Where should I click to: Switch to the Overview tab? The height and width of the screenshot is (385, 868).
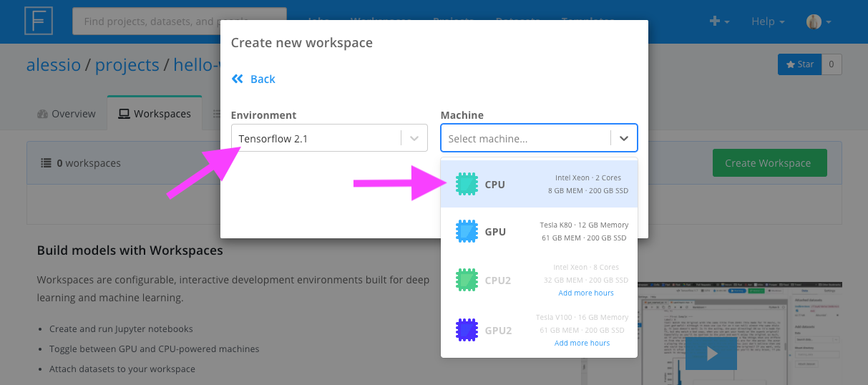coord(66,114)
